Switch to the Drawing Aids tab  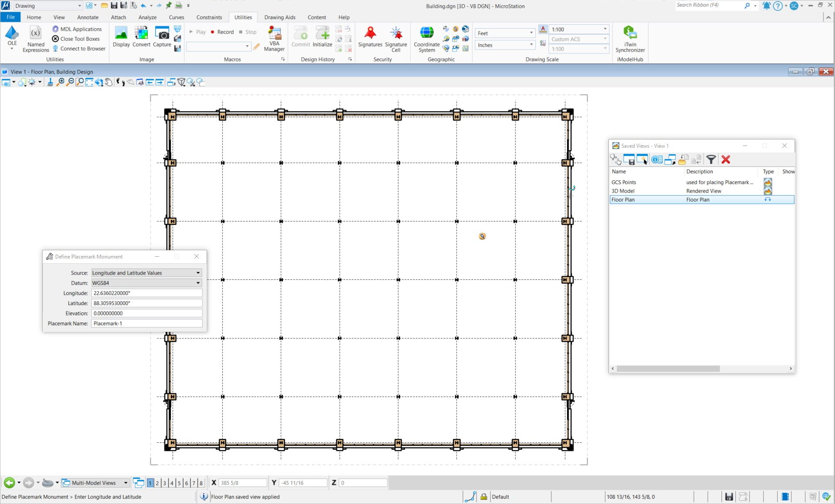click(x=280, y=17)
